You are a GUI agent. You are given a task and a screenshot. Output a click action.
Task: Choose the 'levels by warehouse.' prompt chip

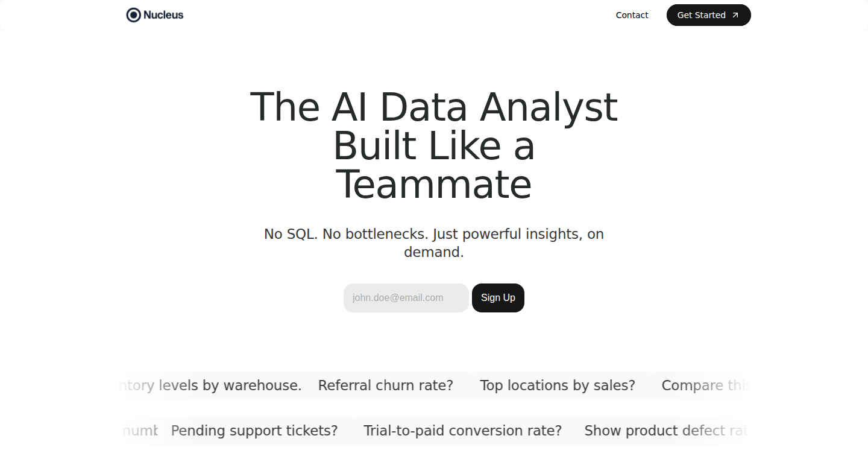click(211, 385)
